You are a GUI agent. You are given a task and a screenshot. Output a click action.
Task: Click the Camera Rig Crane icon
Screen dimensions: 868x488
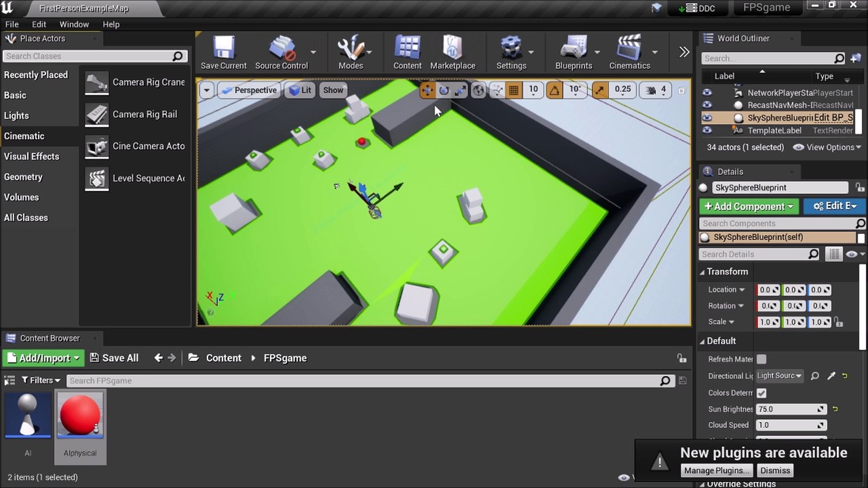tap(97, 83)
